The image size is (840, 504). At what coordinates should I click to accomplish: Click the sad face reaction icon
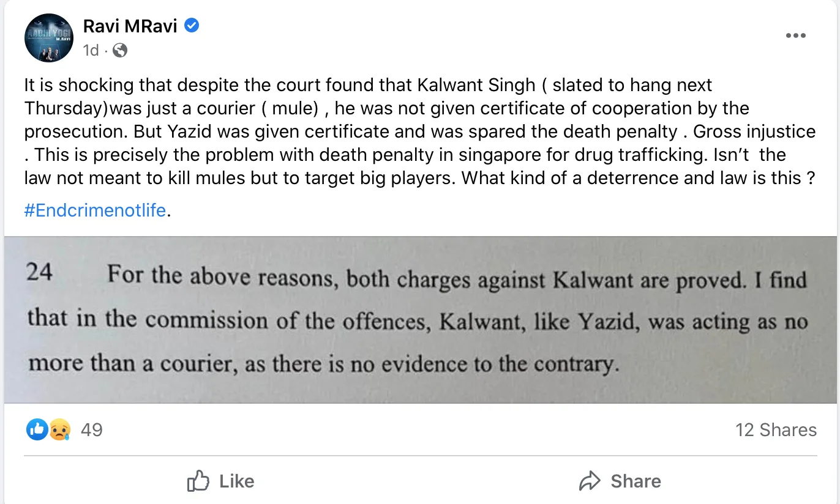60,430
